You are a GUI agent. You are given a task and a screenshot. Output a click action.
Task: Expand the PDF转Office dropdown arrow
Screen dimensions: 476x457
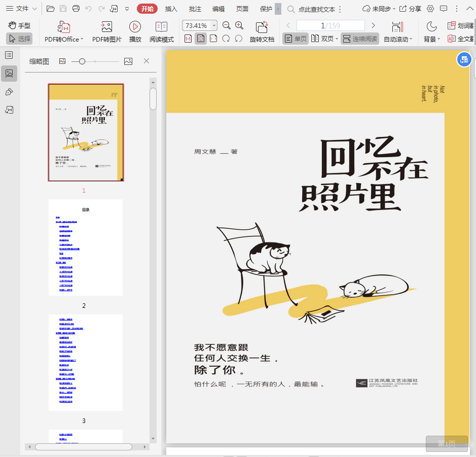click(83, 39)
